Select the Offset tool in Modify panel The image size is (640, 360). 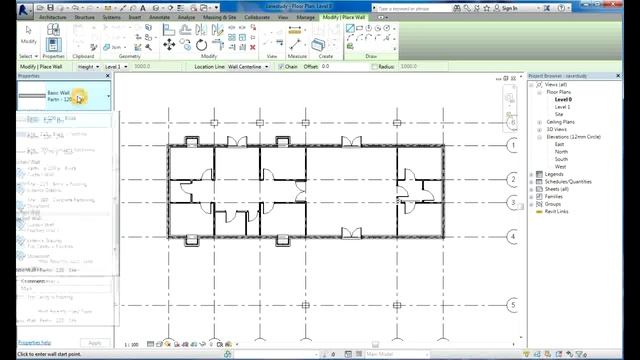click(185, 30)
